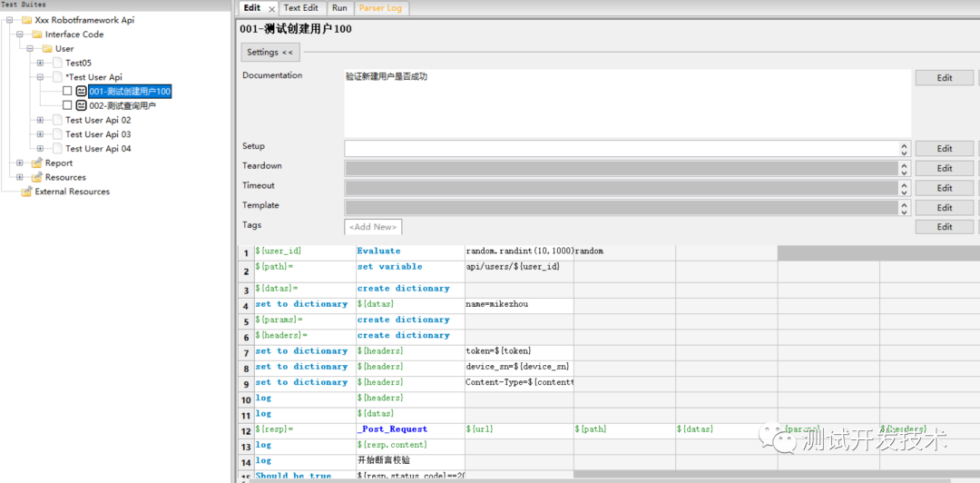
Task: Expand the Test User Api 02 node
Action: coord(40,120)
